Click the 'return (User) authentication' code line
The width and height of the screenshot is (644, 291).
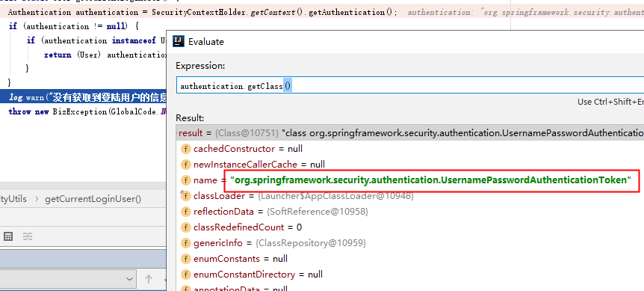tap(105, 55)
